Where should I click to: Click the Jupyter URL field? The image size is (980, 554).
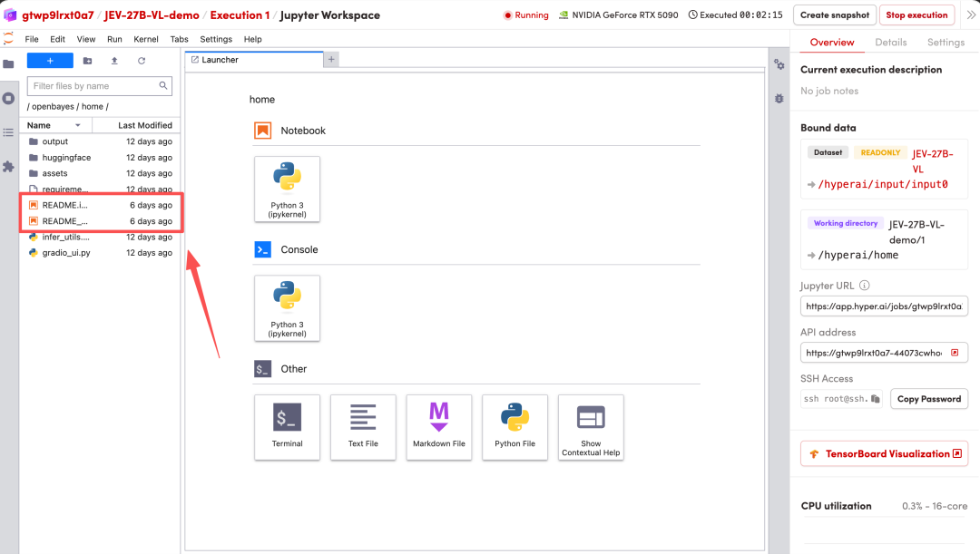click(884, 306)
